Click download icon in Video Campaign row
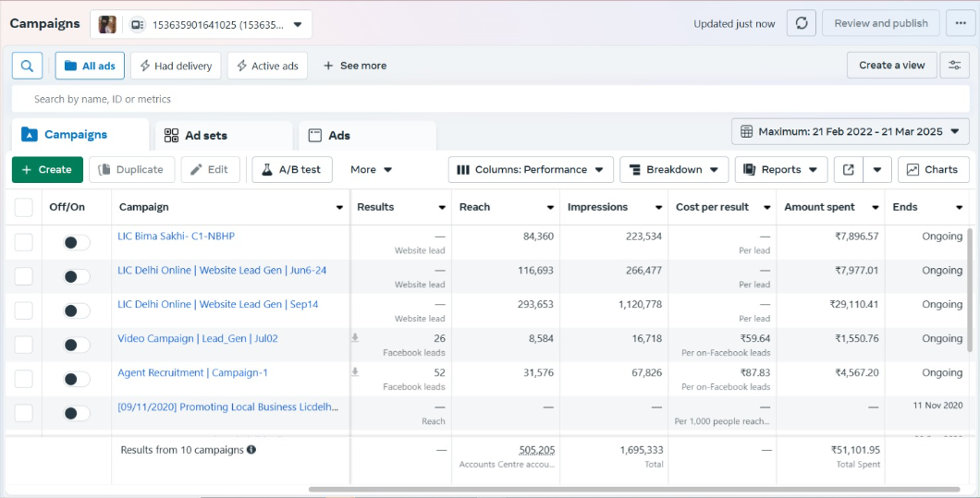The width and height of the screenshot is (980, 498). [355, 339]
